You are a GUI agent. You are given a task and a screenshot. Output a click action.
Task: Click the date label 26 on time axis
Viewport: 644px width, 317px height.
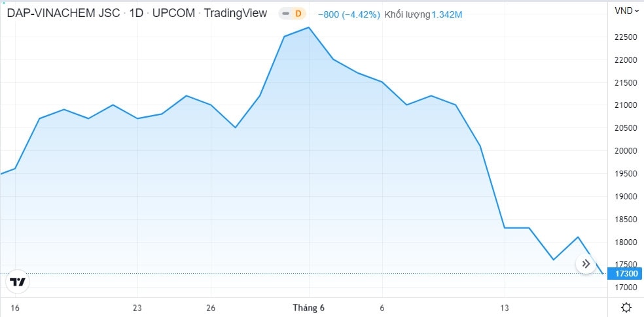(x=211, y=307)
